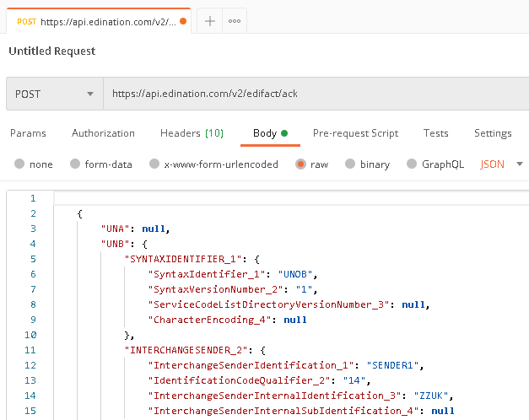Open the Headers (10) tab
The height and width of the screenshot is (420, 529).
tap(192, 133)
